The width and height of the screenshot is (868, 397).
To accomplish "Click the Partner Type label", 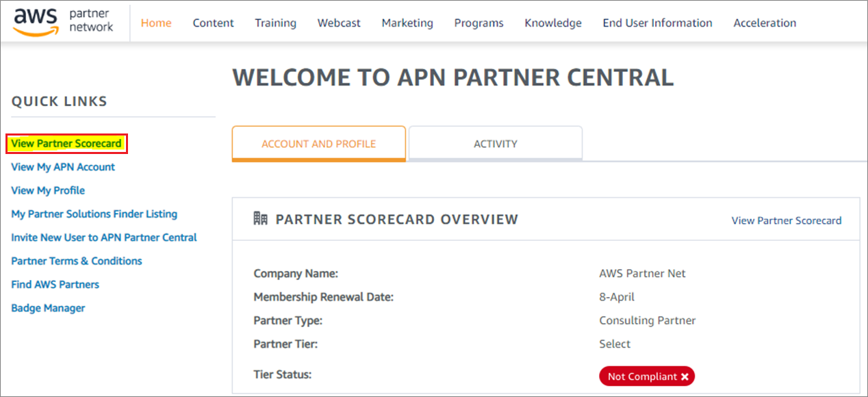I will coord(288,320).
